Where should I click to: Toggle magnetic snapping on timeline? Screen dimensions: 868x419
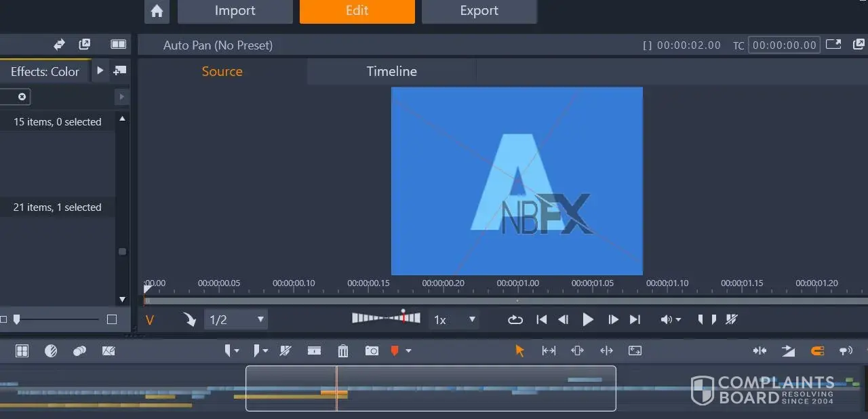coord(818,351)
